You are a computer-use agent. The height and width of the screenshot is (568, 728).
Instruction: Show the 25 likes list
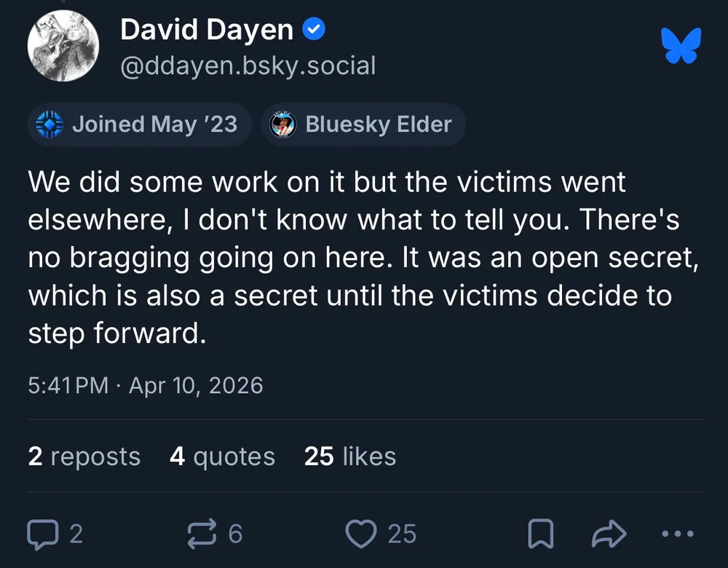click(x=350, y=457)
